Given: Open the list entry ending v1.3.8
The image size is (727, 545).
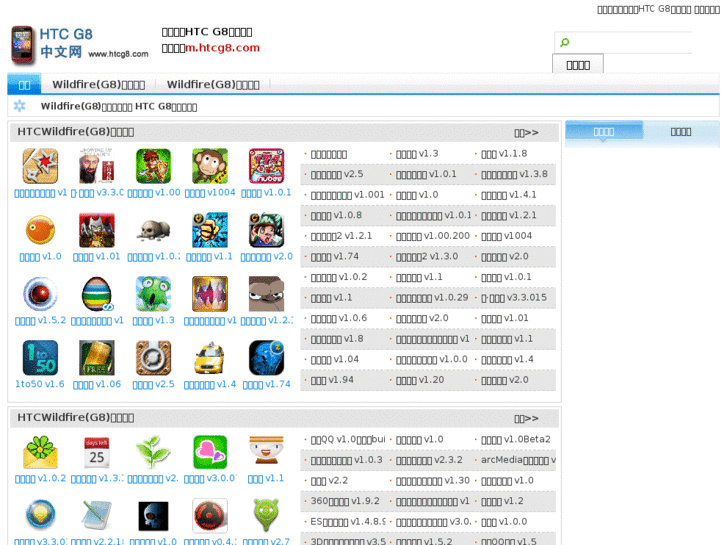Looking at the screenshot, I should pos(514,174).
